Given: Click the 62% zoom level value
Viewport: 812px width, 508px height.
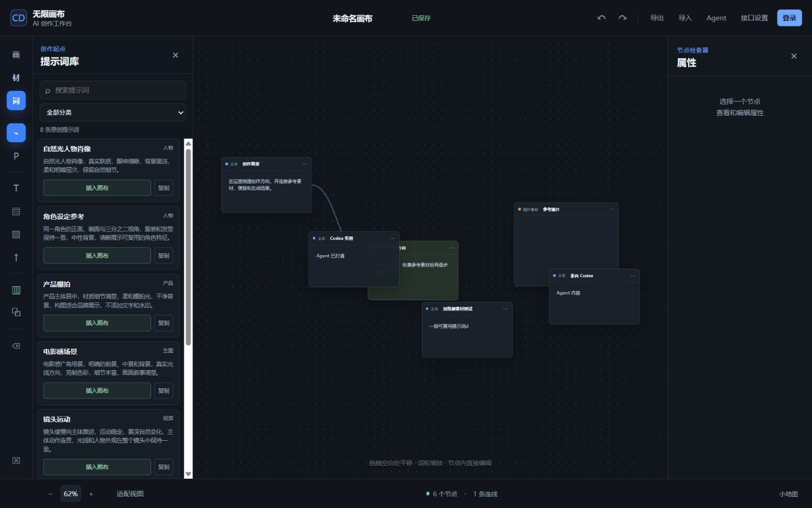Looking at the screenshot, I should click(70, 494).
